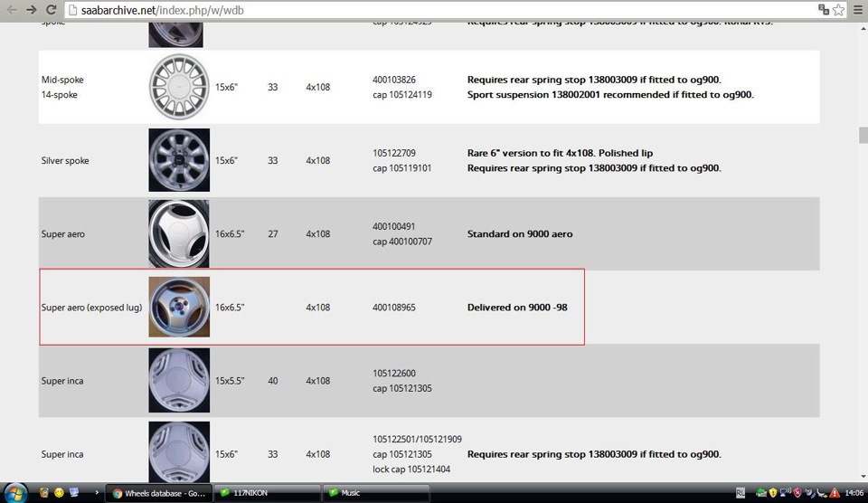Screen dimensions: 868x503
Task: Click 'cap 105121305' in 15x5.5" Super inca row
Action: [x=402, y=388]
